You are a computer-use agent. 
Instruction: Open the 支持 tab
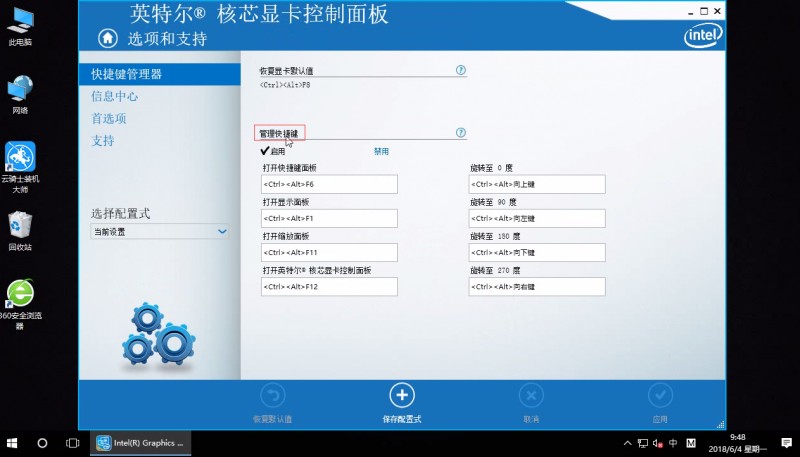[103, 140]
